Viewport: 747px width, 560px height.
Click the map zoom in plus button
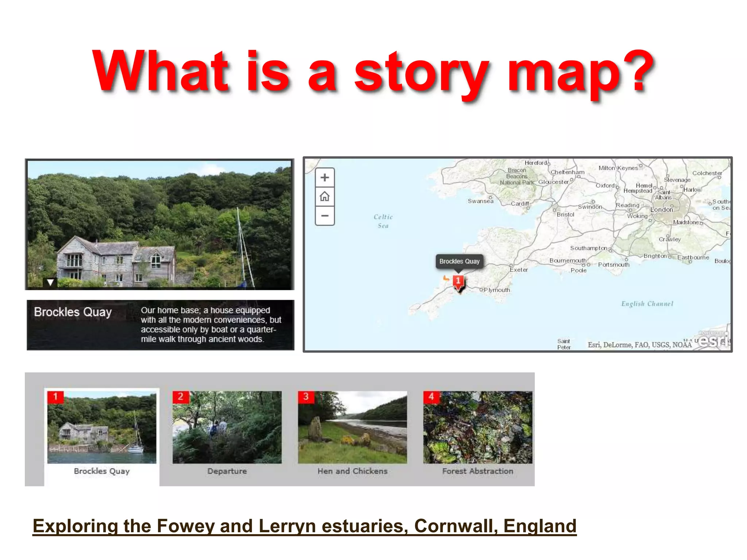click(325, 178)
